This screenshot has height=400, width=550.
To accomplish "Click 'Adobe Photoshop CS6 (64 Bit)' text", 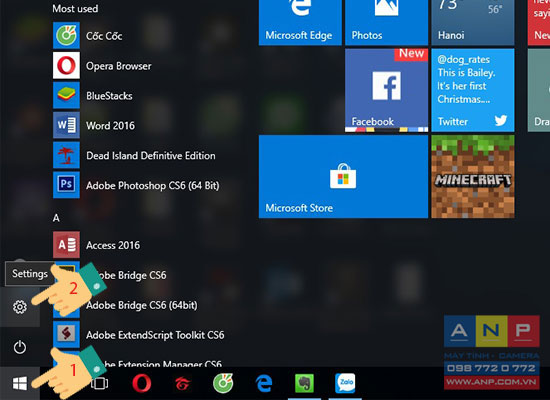I will click(x=153, y=186).
